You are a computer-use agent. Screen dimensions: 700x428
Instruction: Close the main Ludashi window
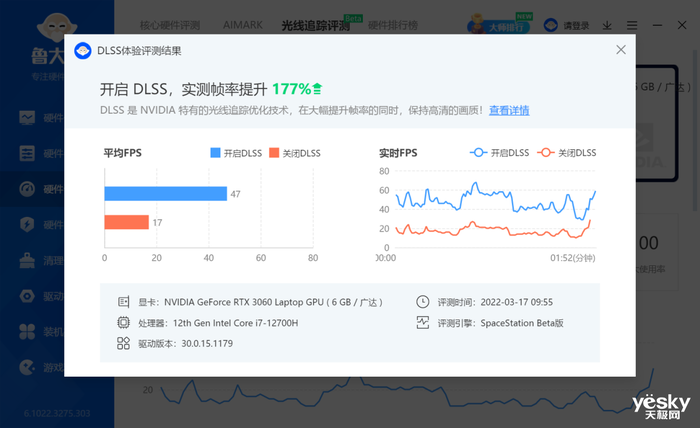coord(682,25)
